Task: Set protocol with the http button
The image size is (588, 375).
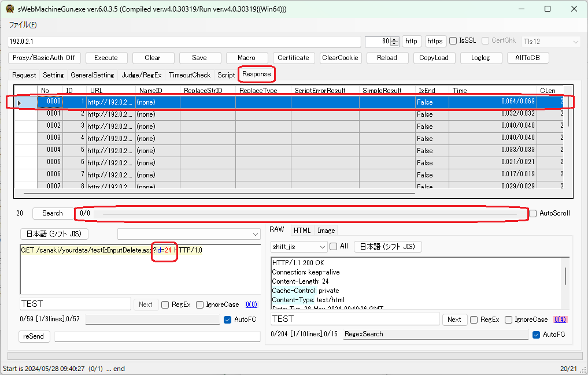Action: [412, 41]
